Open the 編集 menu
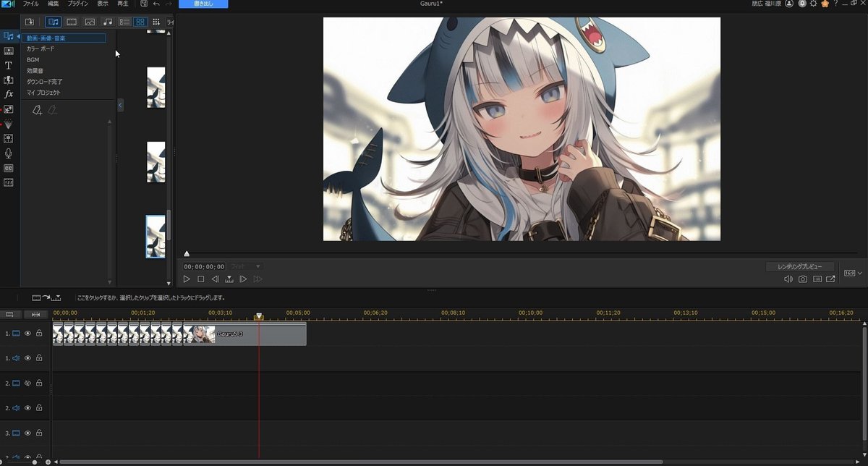 (x=54, y=4)
